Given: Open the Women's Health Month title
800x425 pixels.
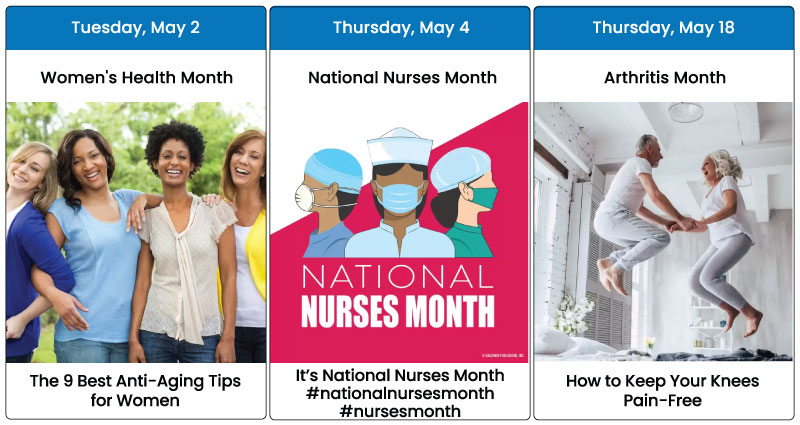Looking at the screenshot, I should click(136, 78).
